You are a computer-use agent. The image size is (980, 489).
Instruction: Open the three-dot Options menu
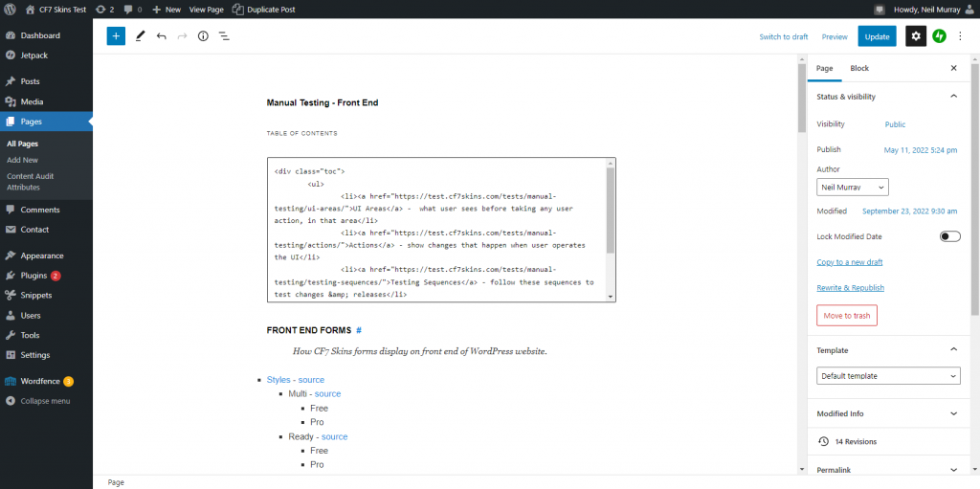(x=961, y=36)
